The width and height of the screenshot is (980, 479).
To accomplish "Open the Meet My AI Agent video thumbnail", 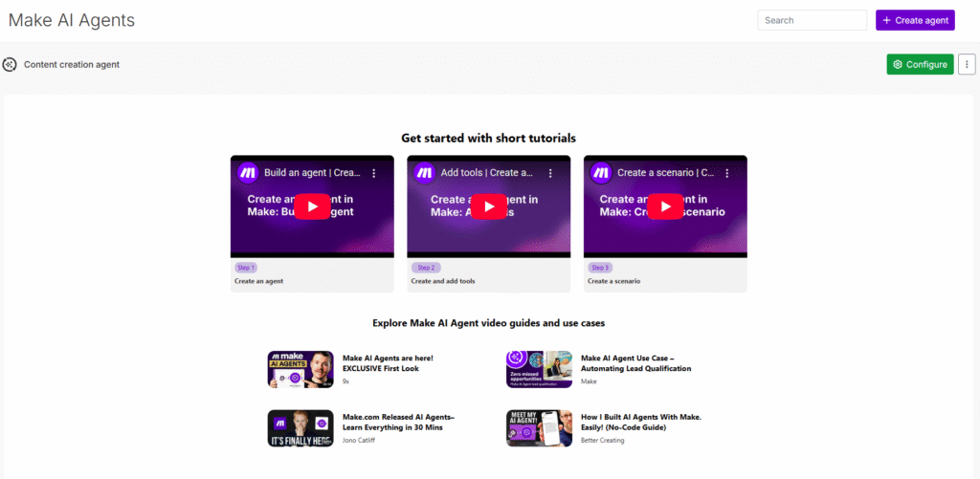I will [539, 428].
